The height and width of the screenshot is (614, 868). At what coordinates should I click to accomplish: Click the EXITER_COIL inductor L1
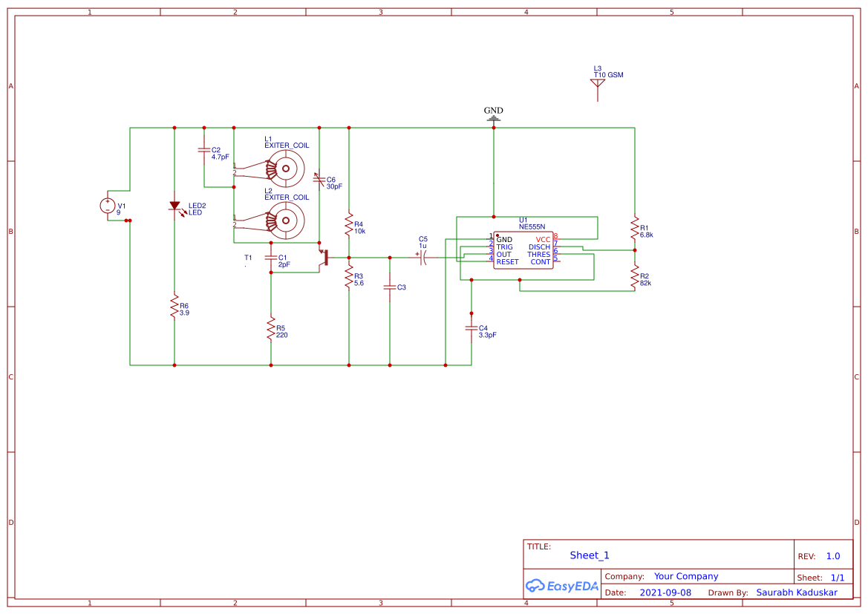[x=284, y=169]
